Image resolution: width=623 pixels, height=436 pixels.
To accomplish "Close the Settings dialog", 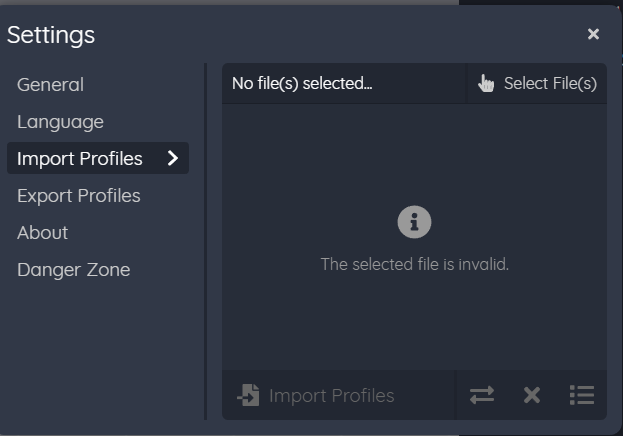I will tap(593, 34).
